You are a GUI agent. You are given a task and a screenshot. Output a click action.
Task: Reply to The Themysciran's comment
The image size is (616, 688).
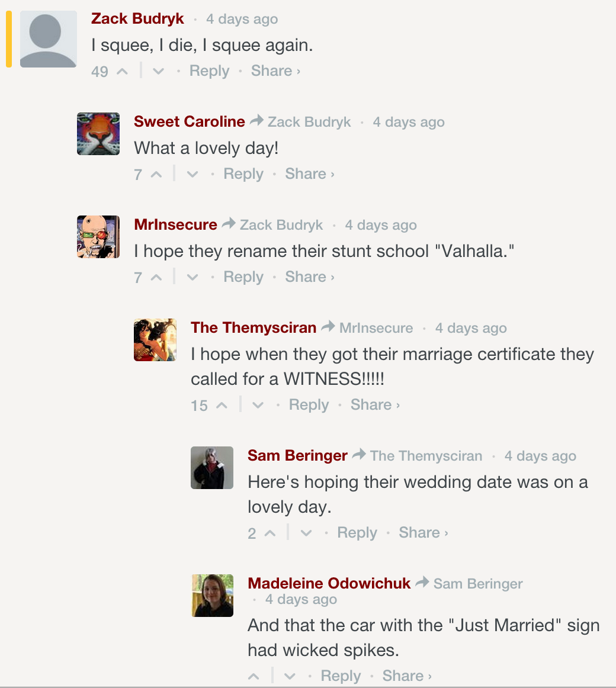pos(309,405)
